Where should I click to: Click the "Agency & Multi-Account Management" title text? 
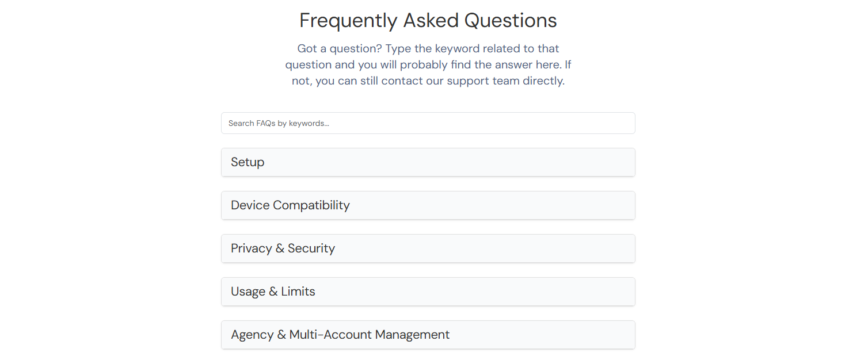(340, 335)
